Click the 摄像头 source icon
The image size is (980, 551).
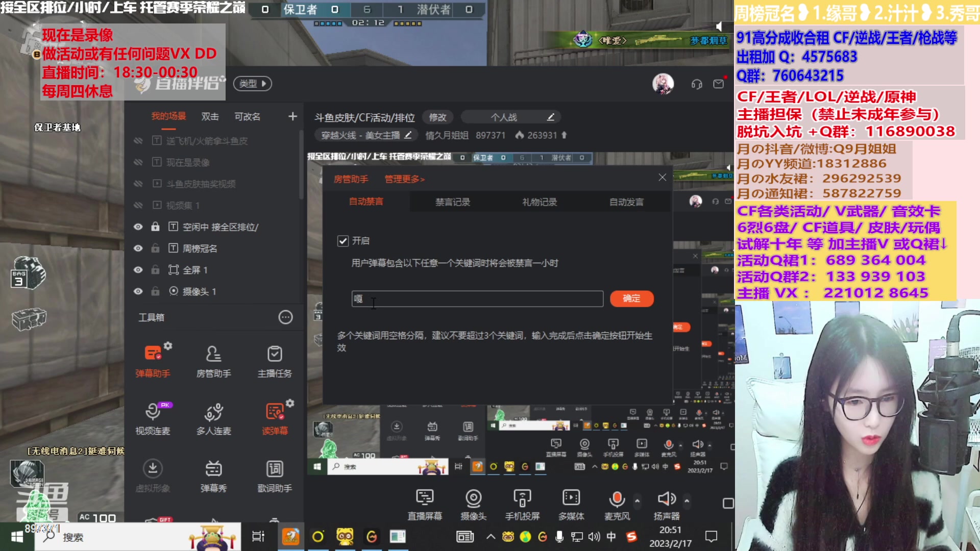(x=473, y=497)
